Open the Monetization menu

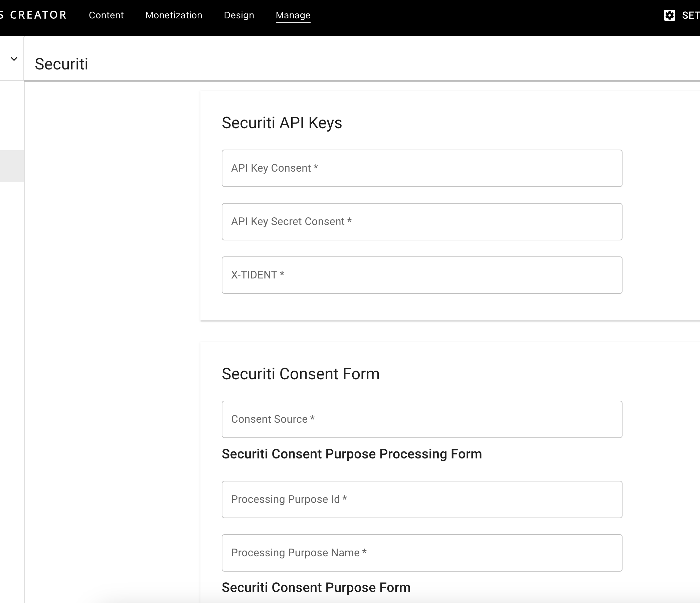click(x=174, y=15)
